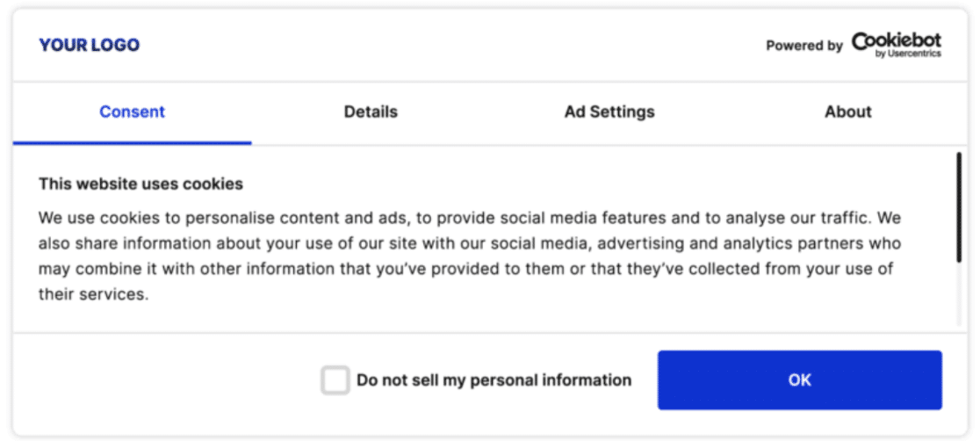The image size is (980, 441).
Task: Click the word "Cookiebot" in the header
Action: tap(896, 40)
